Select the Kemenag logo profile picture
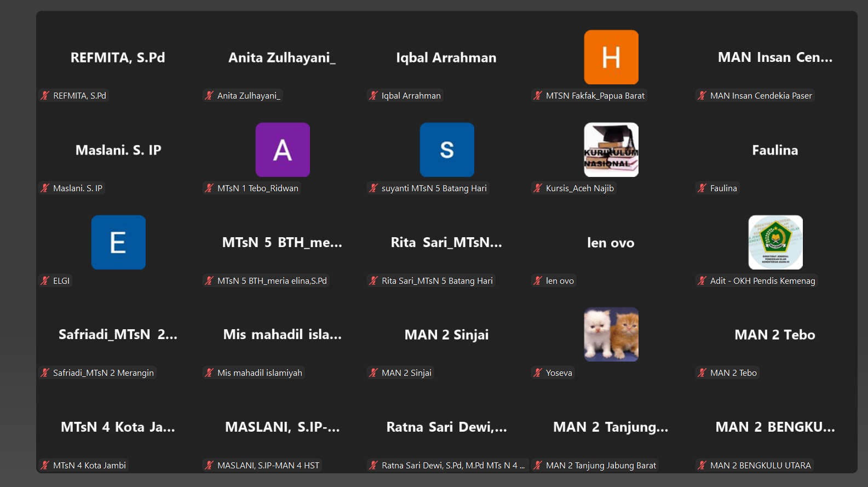 775,242
